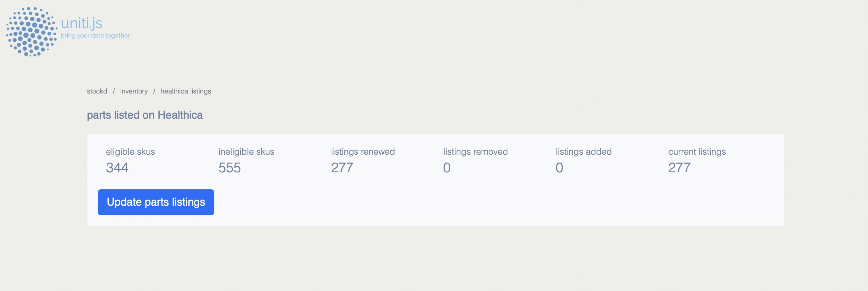Click the listings renewed value 277

click(x=342, y=168)
